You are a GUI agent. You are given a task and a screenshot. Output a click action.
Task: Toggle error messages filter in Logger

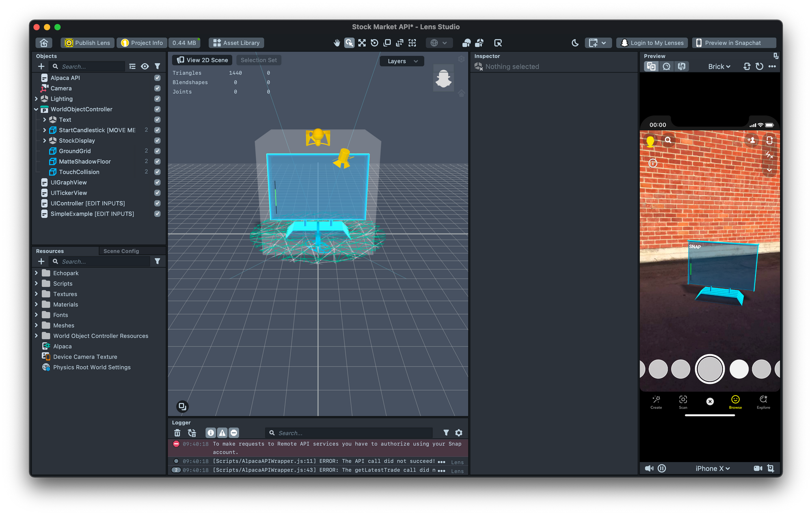coord(234,433)
